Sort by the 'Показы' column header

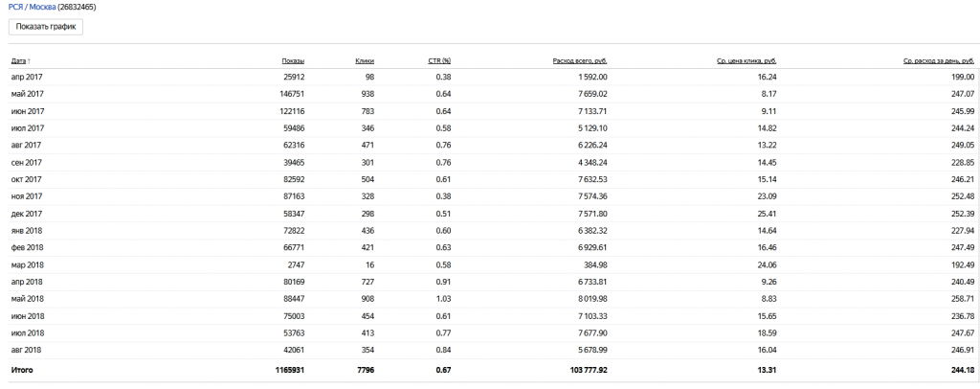[293, 60]
